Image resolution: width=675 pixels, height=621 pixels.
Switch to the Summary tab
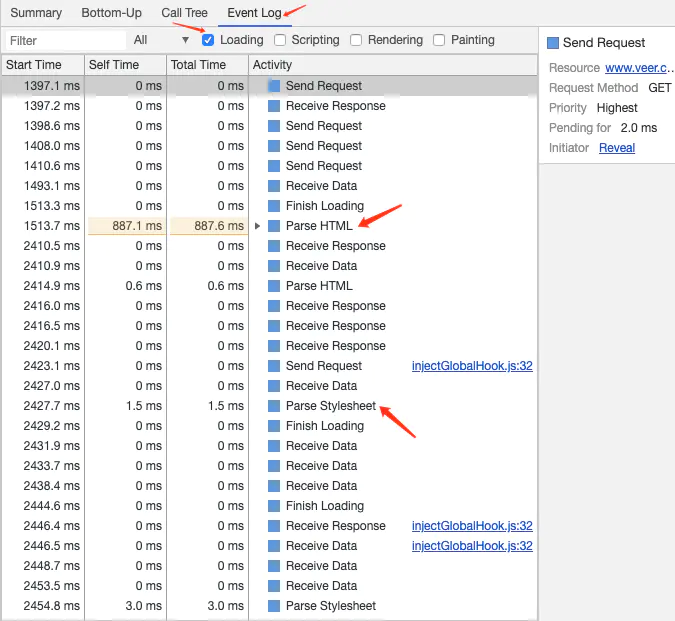[36, 13]
